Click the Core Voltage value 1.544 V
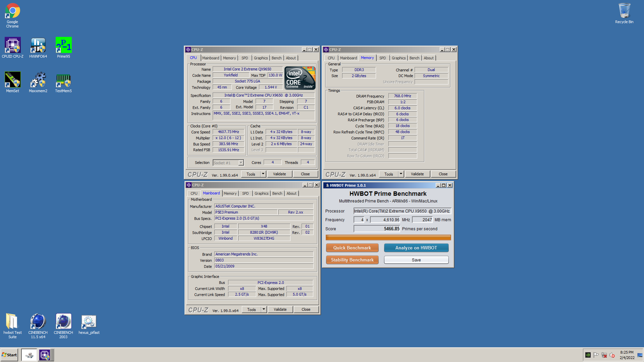This screenshot has width=644, height=362. tap(271, 87)
